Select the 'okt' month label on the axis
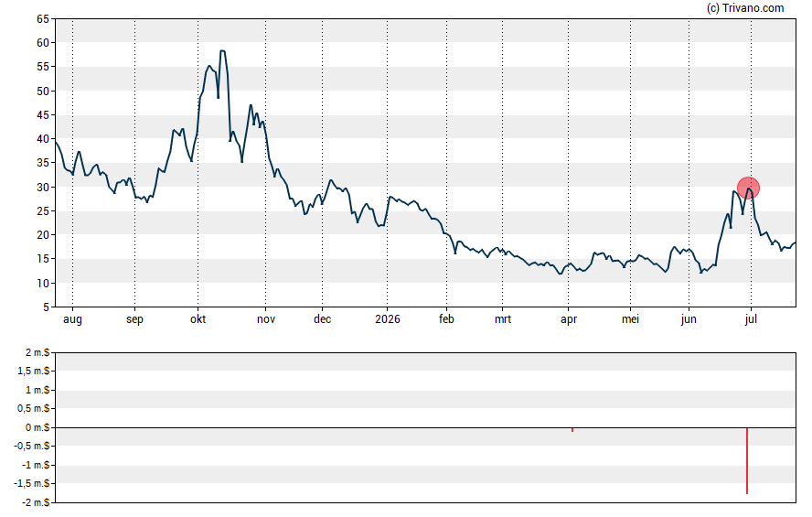The height and width of the screenshot is (517, 812). coord(198,319)
